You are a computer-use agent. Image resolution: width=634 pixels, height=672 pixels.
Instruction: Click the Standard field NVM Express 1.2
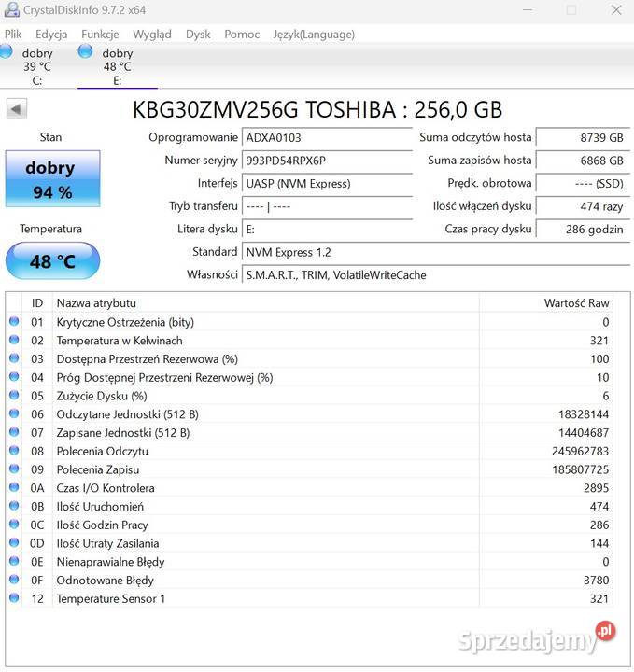(436, 252)
